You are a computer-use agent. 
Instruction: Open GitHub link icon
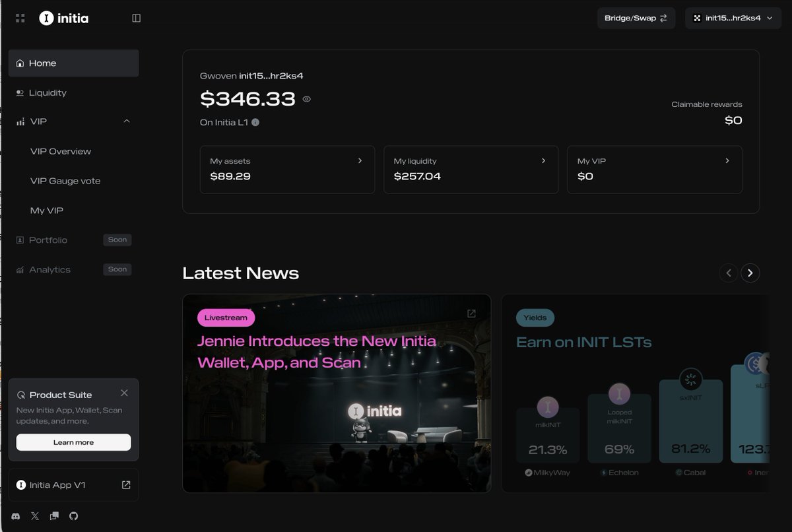pos(73,516)
